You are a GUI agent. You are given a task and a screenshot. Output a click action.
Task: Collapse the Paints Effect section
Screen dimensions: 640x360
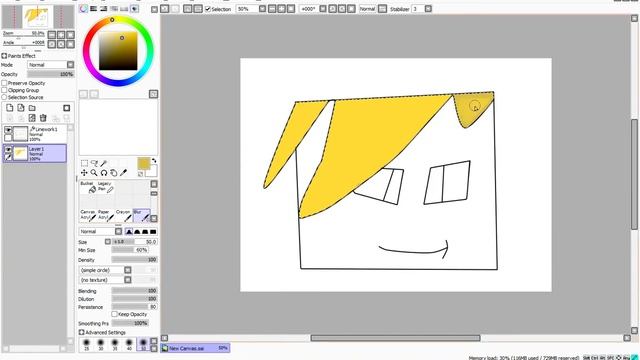(x=4, y=56)
